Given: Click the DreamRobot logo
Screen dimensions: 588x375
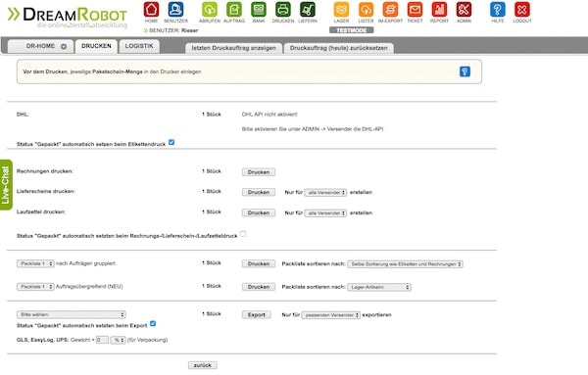Looking at the screenshot, I should tap(68, 18).
